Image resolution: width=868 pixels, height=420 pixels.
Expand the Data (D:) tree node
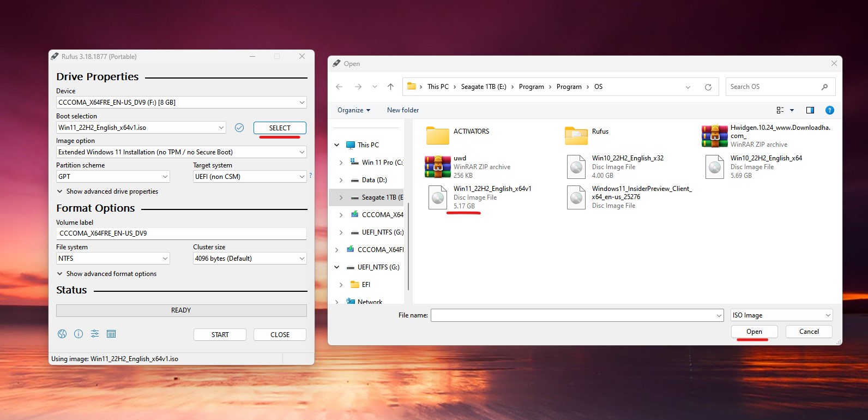coord(341,180)
